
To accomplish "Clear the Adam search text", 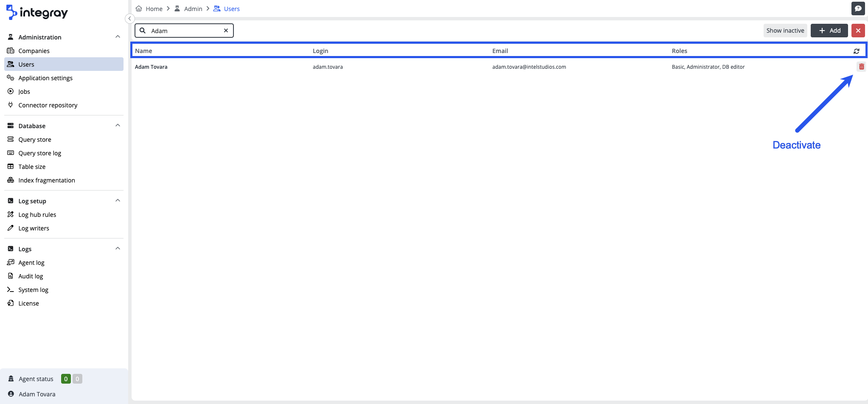I will coord(226,31).
